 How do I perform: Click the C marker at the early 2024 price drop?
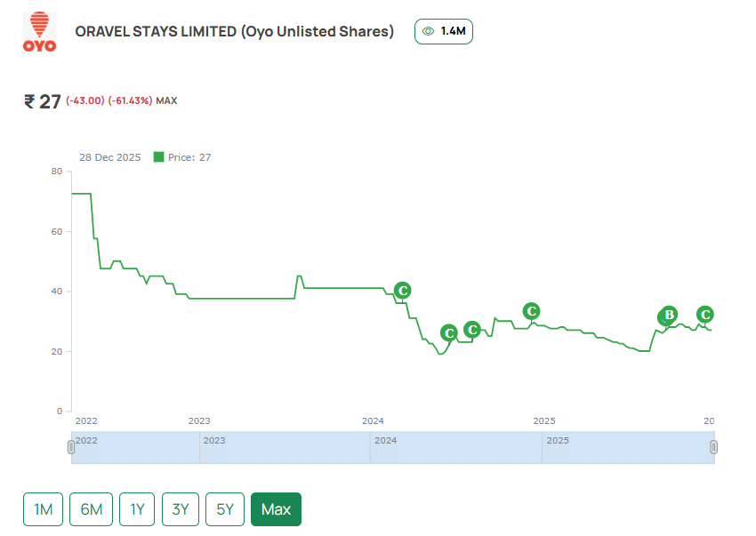tap(402, 291)
